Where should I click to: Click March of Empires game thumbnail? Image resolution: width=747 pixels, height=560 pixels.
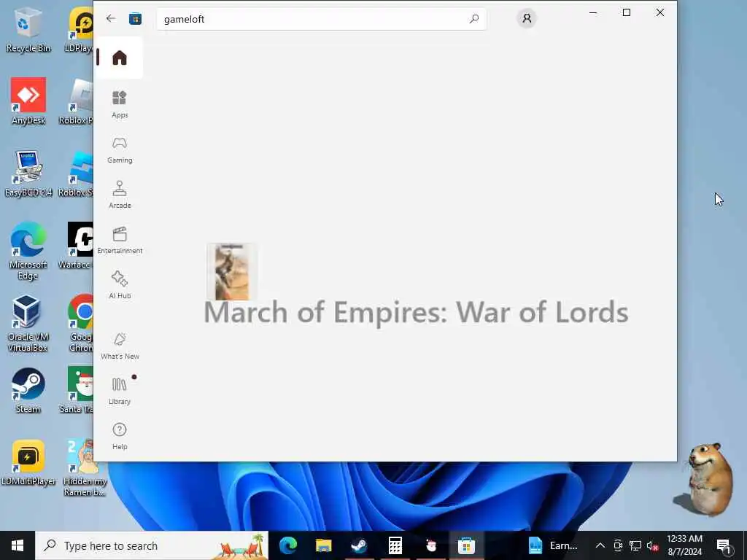point(231,272)
